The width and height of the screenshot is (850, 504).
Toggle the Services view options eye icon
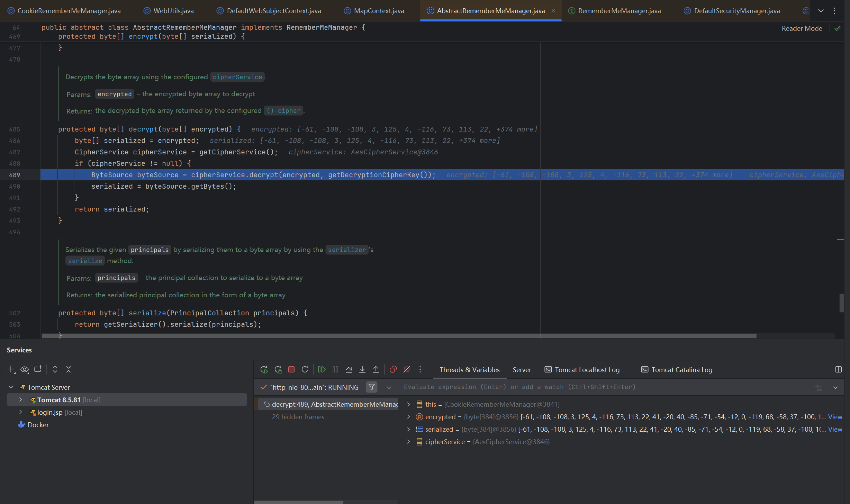pyautogui.click(x=25, y=369)
